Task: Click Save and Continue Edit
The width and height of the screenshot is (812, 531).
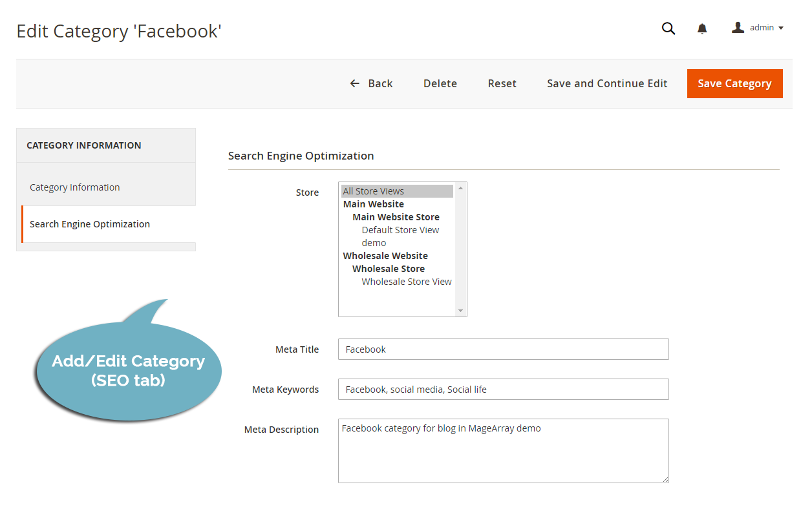Action: (607, 83)
